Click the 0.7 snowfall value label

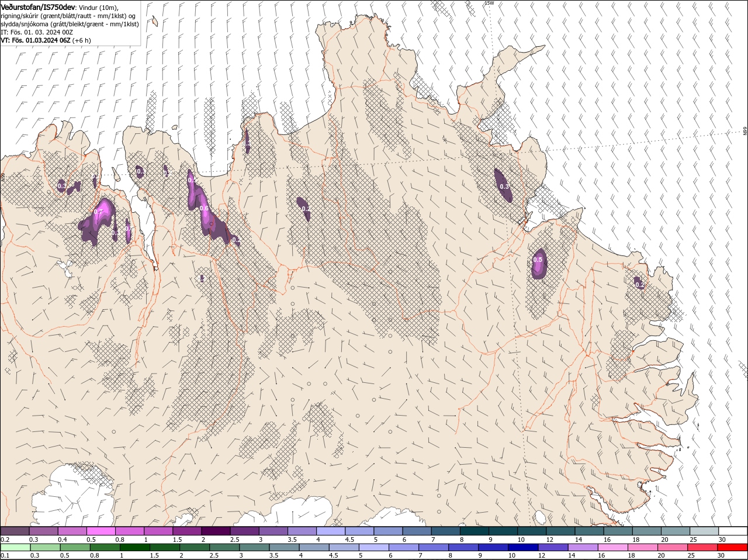98,212
